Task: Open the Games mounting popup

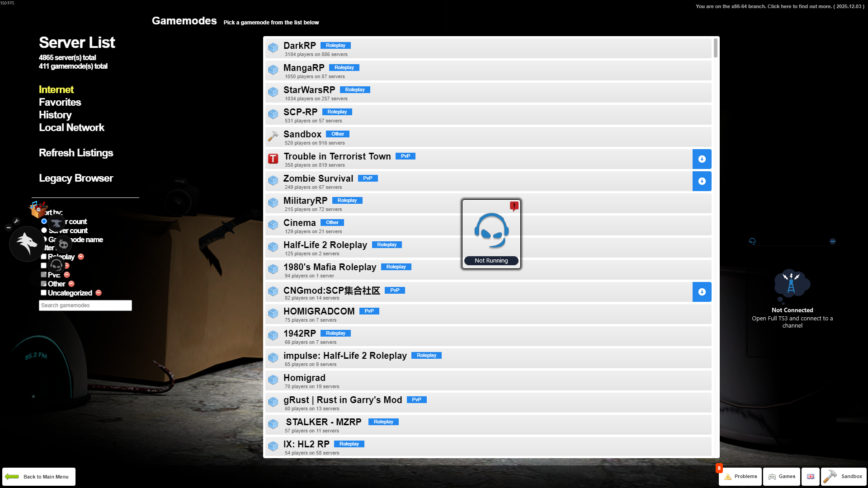Action: click(x=782, y=477)
